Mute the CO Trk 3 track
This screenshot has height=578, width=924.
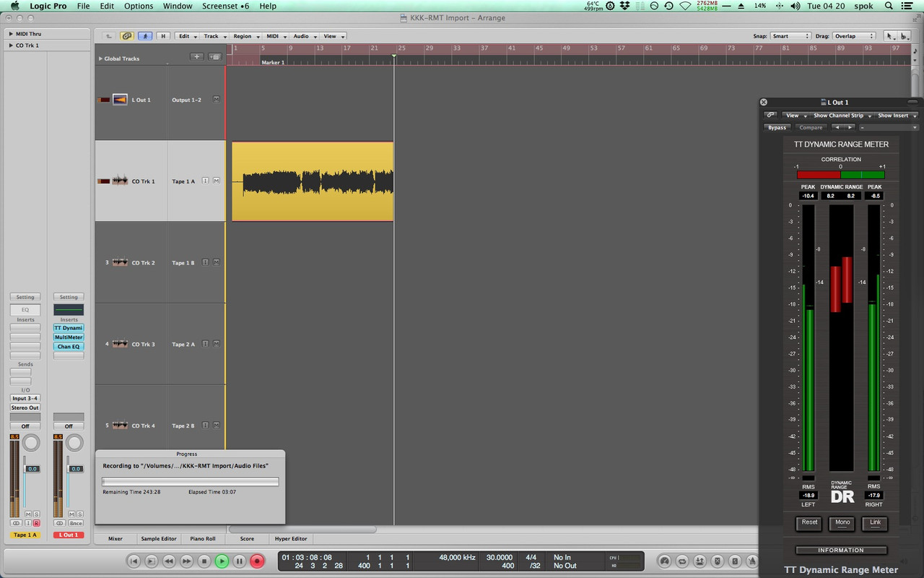[x=216, y=344]
